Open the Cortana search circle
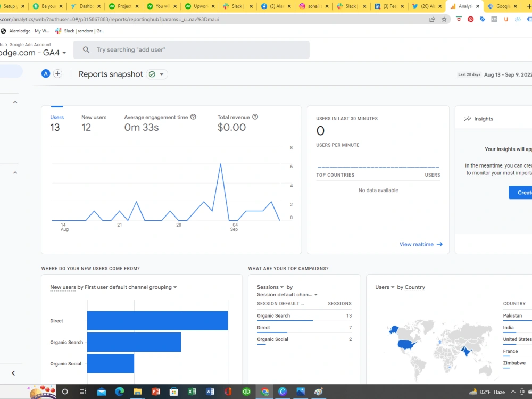532x399 pixels. click(x=65, y=392)
